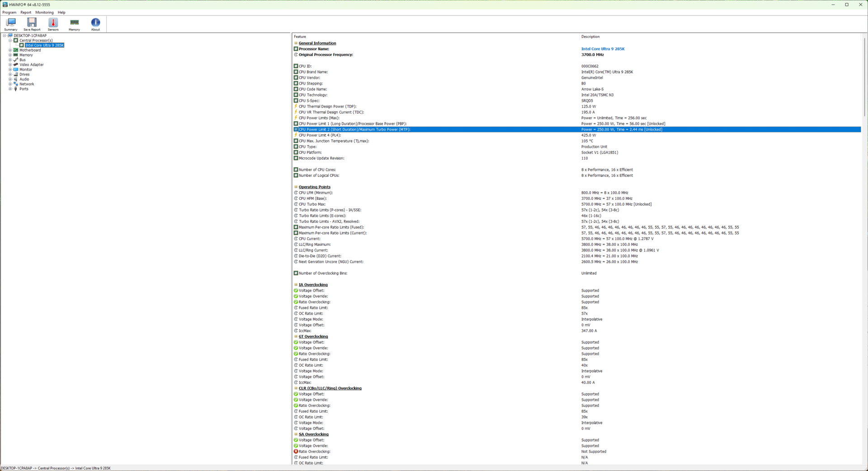Click lightning icon beside CPU Power Limits (Max)
This screenshot has width=868, height=471.
click(x=296, y=118)
